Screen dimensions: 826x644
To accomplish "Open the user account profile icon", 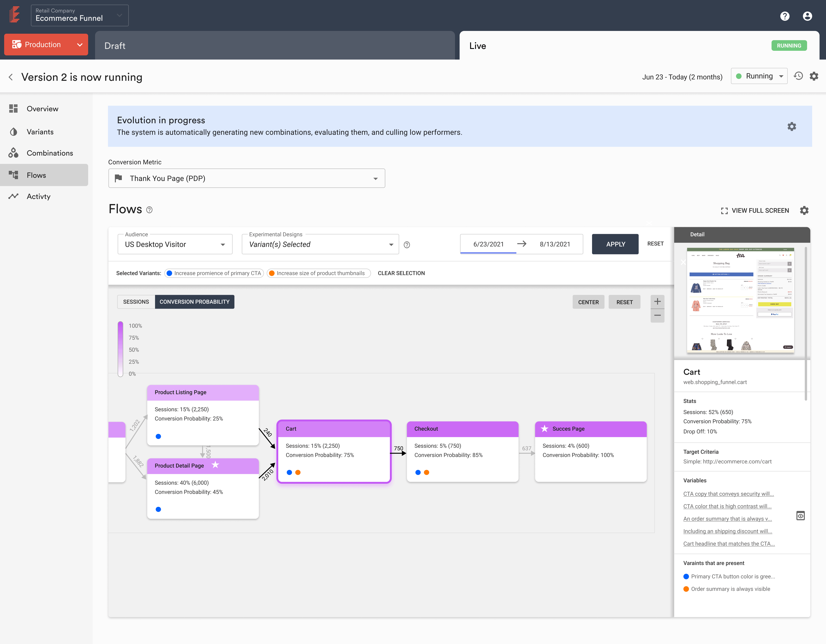I will (x=808, y=16).
